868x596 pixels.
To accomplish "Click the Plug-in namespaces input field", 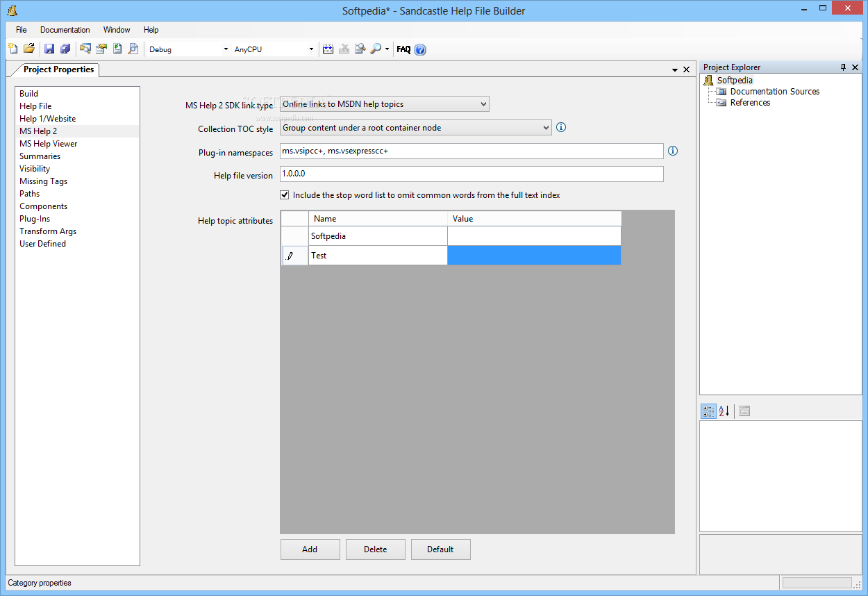I will 471,151.
